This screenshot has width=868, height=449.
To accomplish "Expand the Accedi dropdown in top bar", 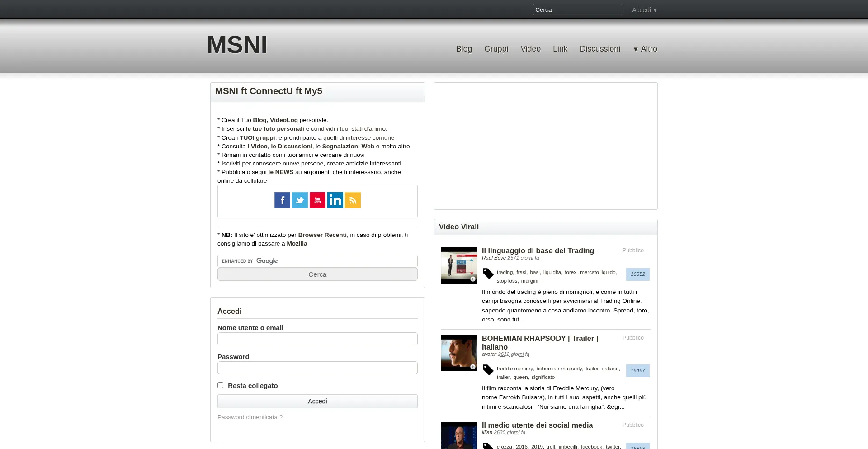I will 644,10.
